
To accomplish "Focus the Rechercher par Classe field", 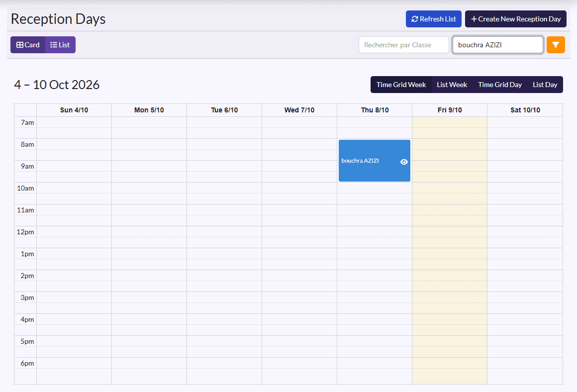I will tap(404, 45).
